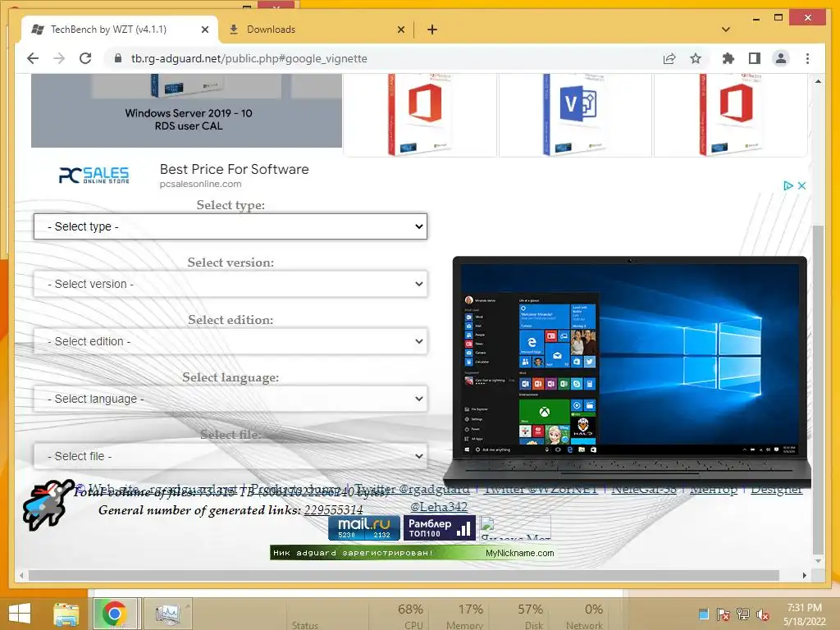Click the padlock site info icon
Screen dimensions: 840x630
[118, 58]
